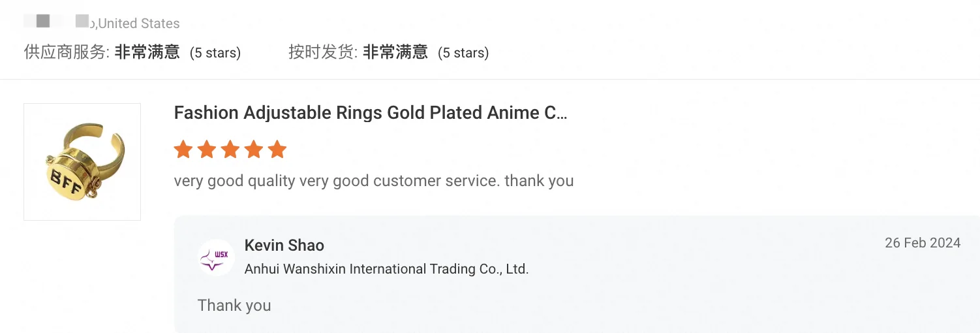Click the 供应商服务 label
Viewport: 980px width, 333px height.
point(67,52)
